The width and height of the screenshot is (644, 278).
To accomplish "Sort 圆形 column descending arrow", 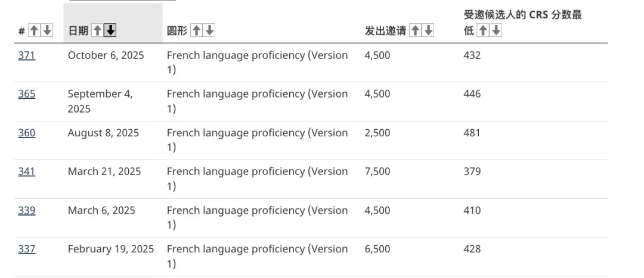I will pyautogui.click(x=209, y=31).
